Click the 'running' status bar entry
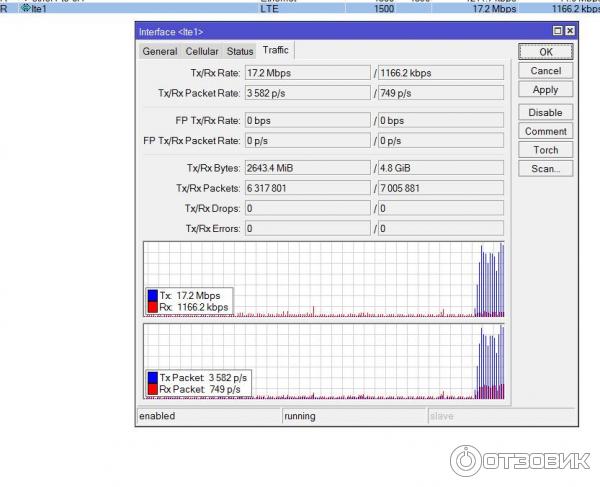This screenshot has width=600, height=487. click(x=354, y=416)
